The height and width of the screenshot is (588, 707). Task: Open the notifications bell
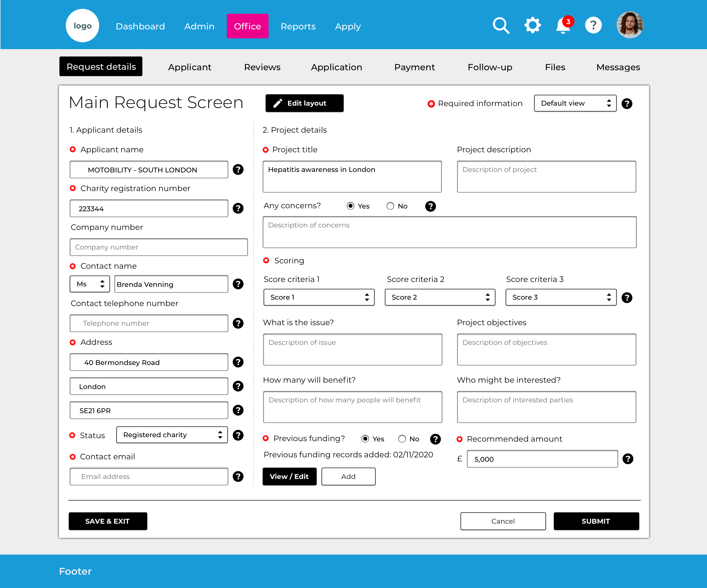click(x=563, y=26)
